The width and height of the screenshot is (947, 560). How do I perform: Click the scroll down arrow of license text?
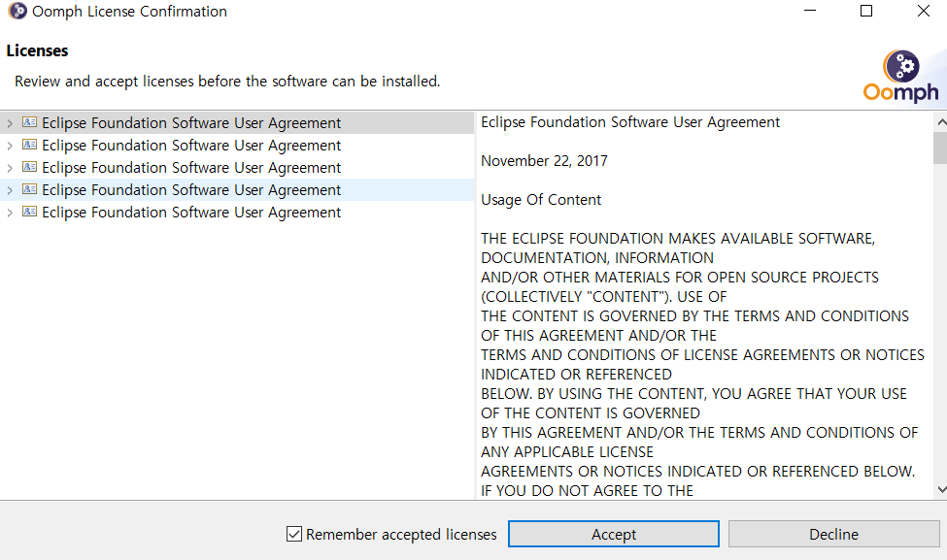[x=941, y=489]
